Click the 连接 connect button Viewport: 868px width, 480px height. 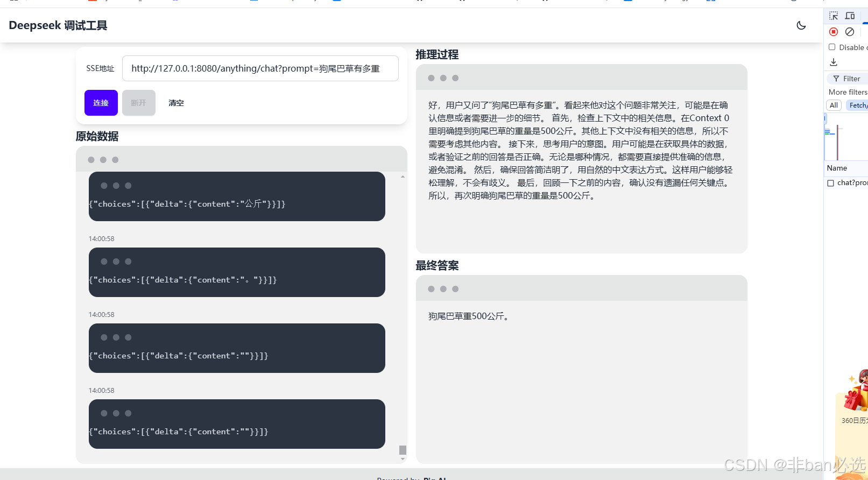tap(101, 103)
